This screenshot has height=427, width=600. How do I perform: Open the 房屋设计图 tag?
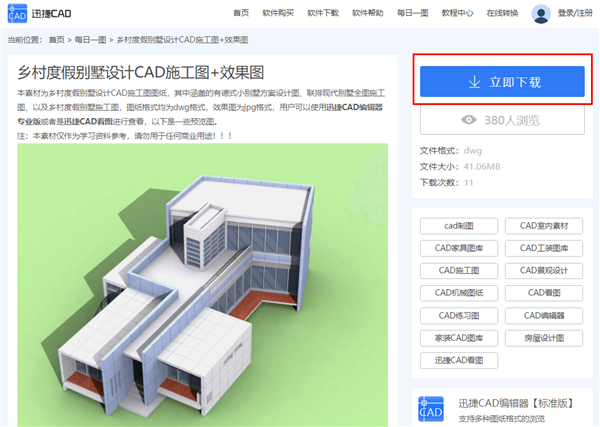pos(544,338)
